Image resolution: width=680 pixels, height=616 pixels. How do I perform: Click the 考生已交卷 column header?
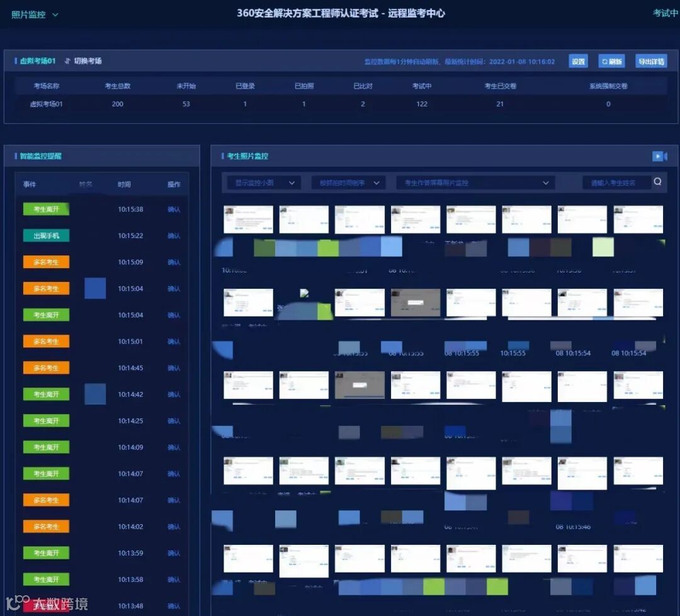pyautogui.click(x=500, y=86)
